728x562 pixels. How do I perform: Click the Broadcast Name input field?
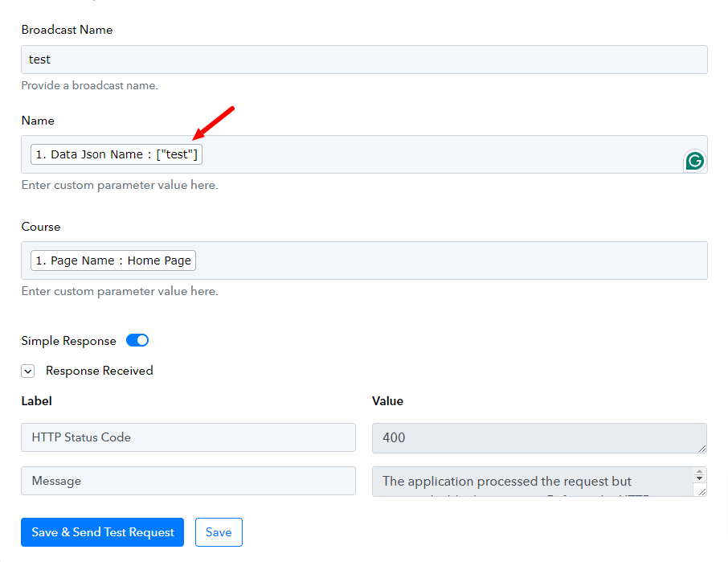point(364,59)
